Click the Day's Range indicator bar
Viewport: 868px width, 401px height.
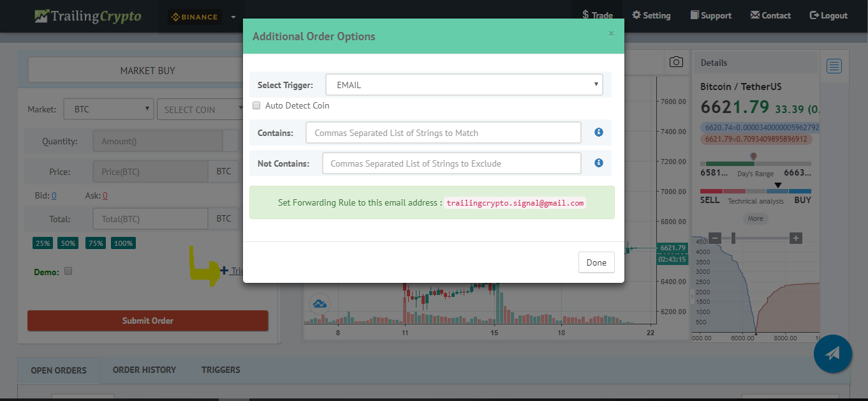pyautogui.click(x=756, y=163)
